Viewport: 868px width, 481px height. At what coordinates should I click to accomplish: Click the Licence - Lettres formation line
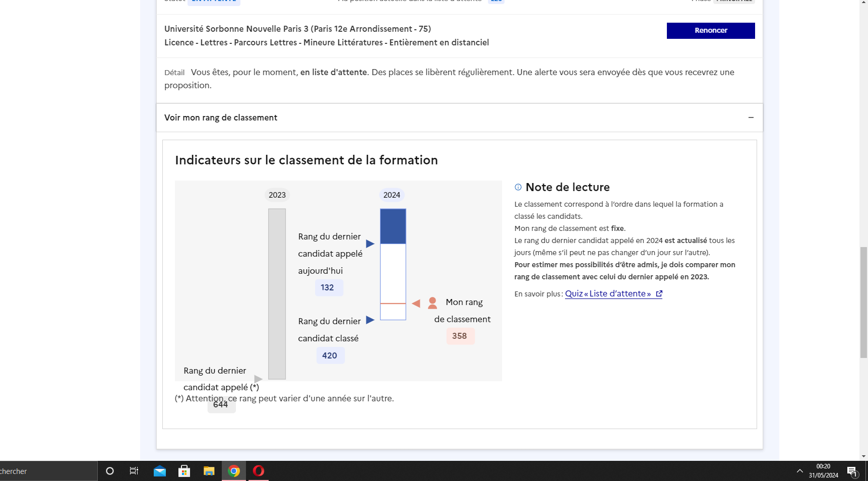pyautogui.click(x=327, y=42)
